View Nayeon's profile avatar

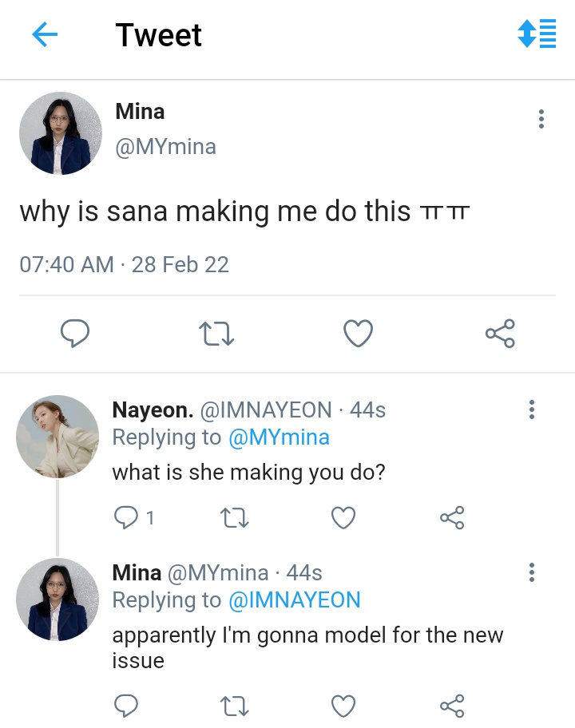57,437
